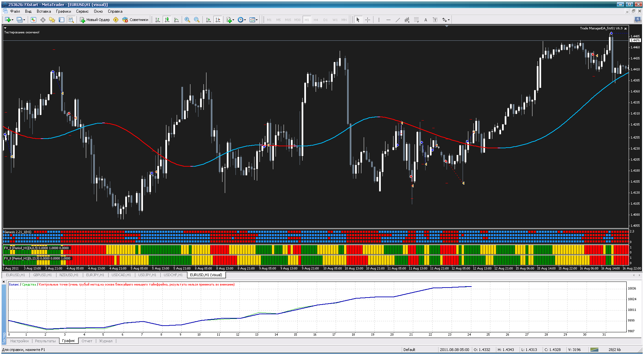Toggle the Strategy Tester panel icon
The width and height of the screenshot is (644, 354).
click(x=71, y=20)
